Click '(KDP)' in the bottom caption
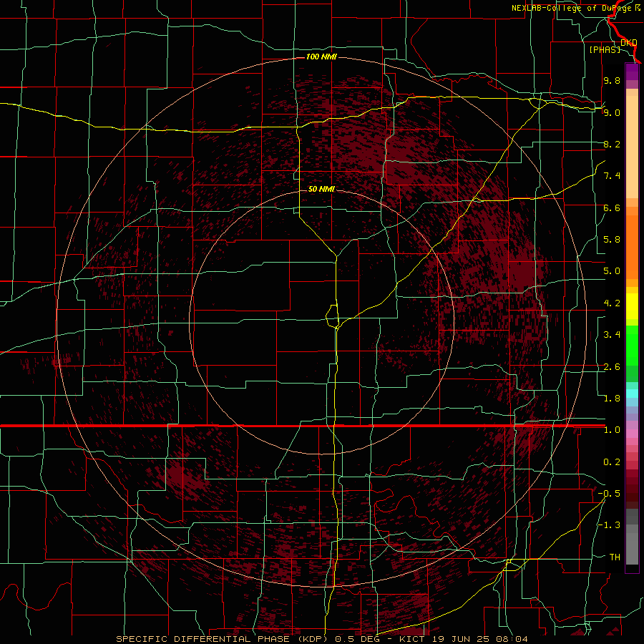Viewport: 644px width, 644px height. click(313, 639)
